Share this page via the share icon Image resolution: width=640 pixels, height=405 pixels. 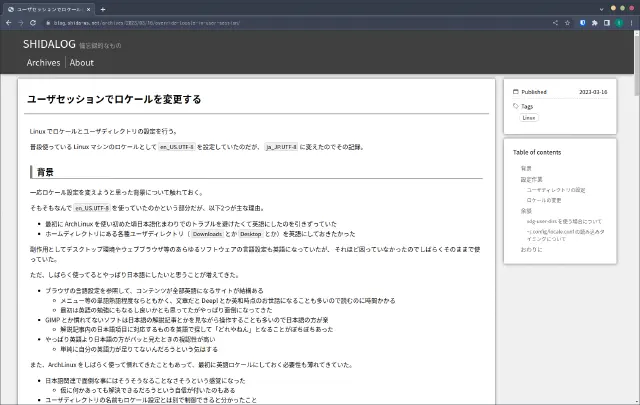coord(555,23)
